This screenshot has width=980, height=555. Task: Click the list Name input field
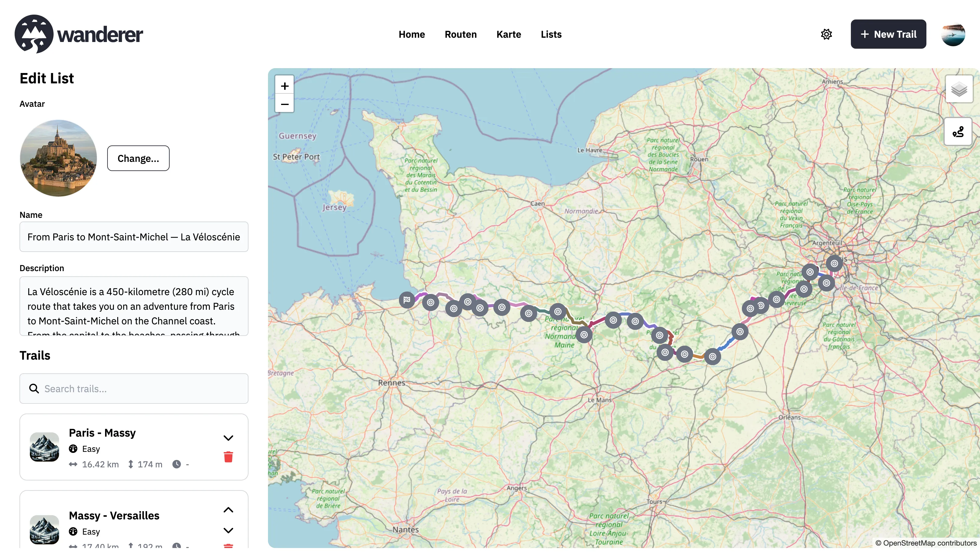134,237
